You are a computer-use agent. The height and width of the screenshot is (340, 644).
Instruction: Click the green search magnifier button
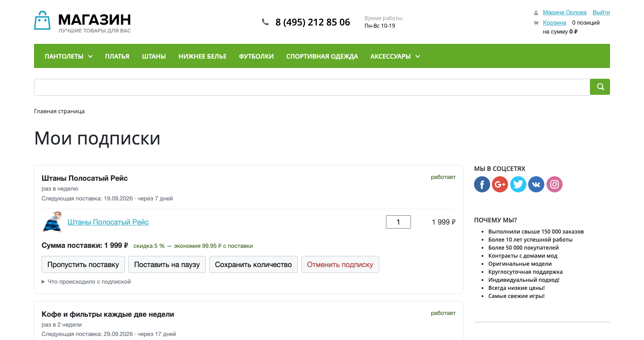point(600,87)
